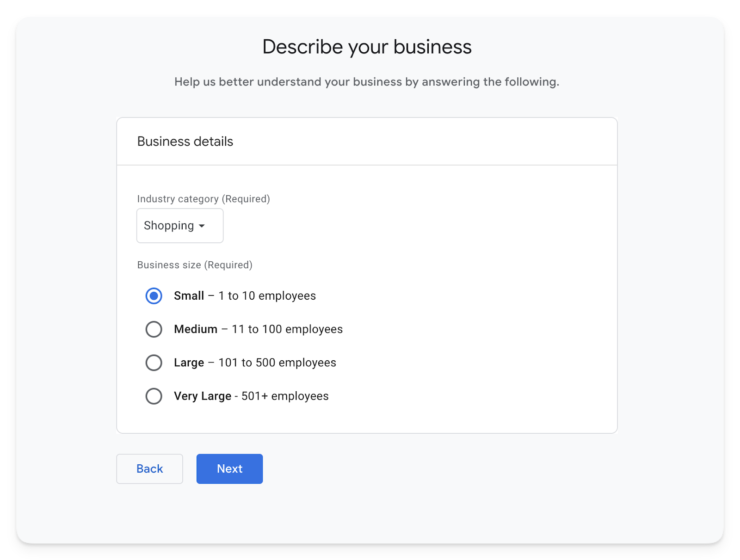Click the "Business details" card header
Image resolution: width=740 pixels, height=560 pixels.
tap(185, 142)
